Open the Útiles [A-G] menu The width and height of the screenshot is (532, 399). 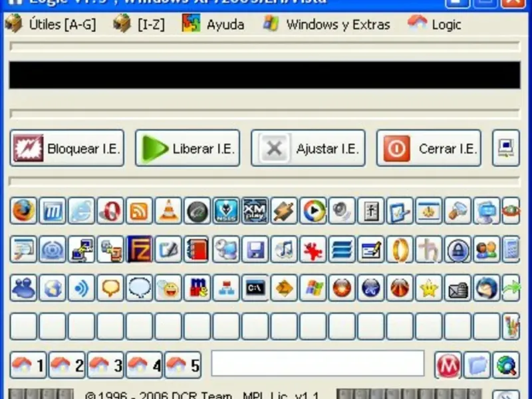(x=51, y=25)
